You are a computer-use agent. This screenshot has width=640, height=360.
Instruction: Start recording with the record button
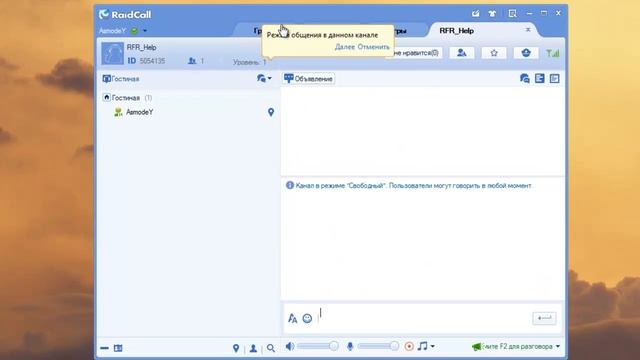[409, 347]
